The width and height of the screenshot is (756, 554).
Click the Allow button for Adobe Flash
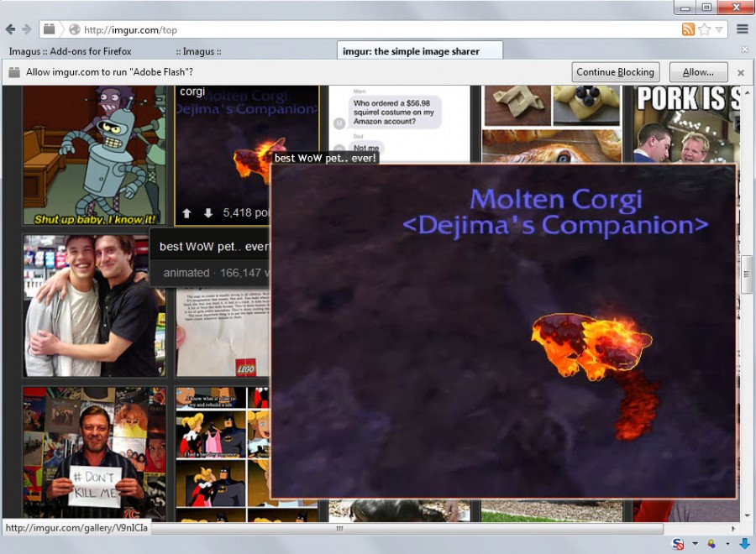point(698,71)
